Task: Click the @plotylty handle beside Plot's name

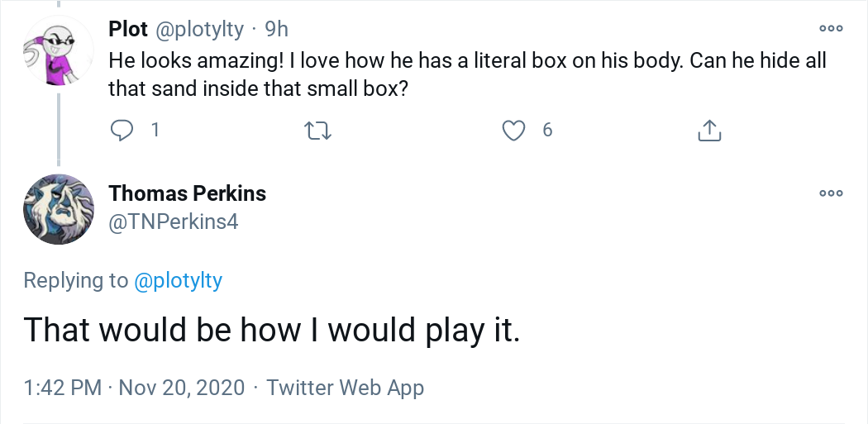Action: click(199, 30)
